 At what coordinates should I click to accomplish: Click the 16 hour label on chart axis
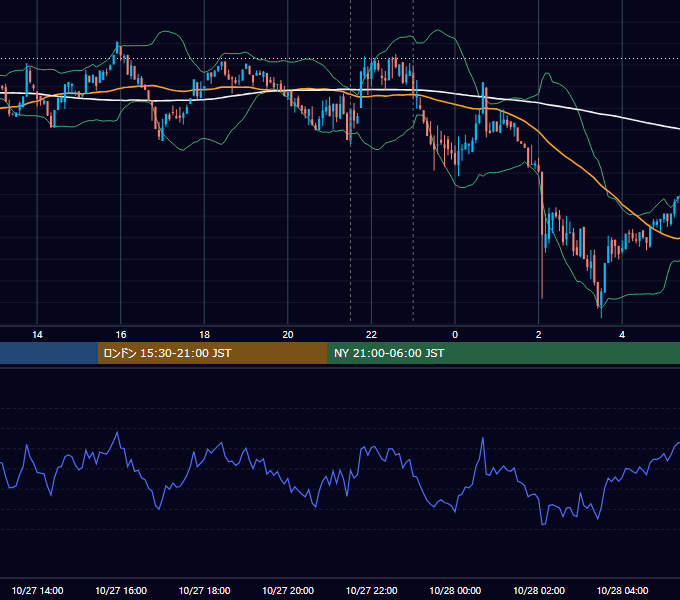[x=121, y=335]
